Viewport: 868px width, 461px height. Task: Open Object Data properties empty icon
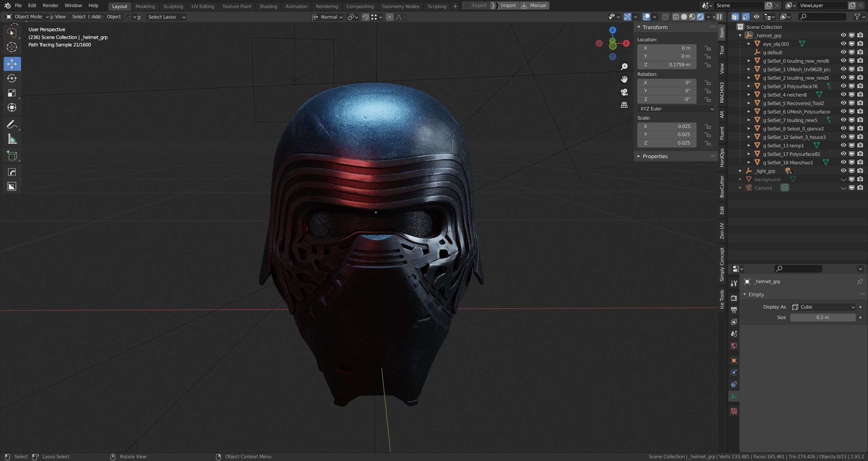[x=734, y=396]
